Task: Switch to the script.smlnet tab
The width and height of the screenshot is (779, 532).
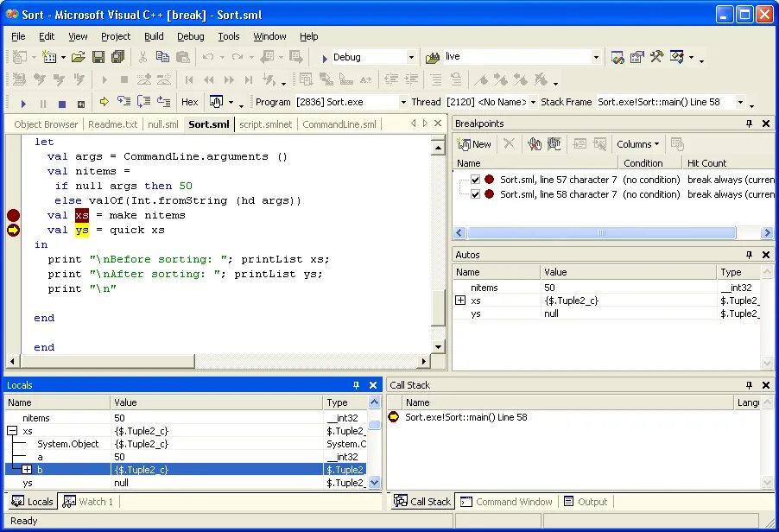Action: [x=266, y=124]
